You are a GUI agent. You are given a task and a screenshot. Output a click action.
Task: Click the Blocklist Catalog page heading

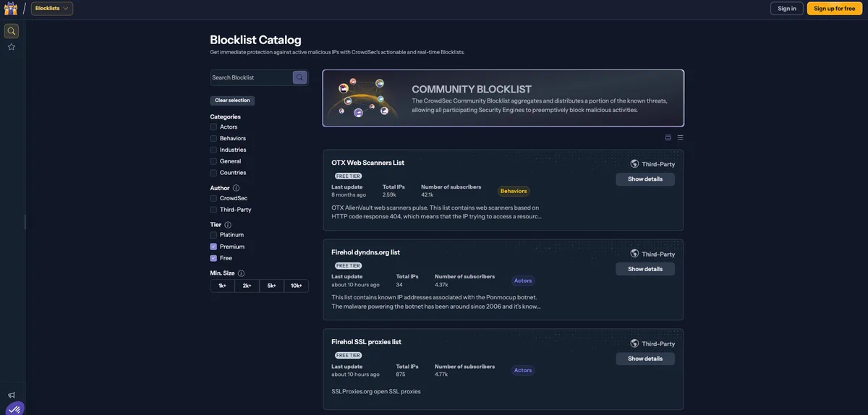tap(255, 40)
